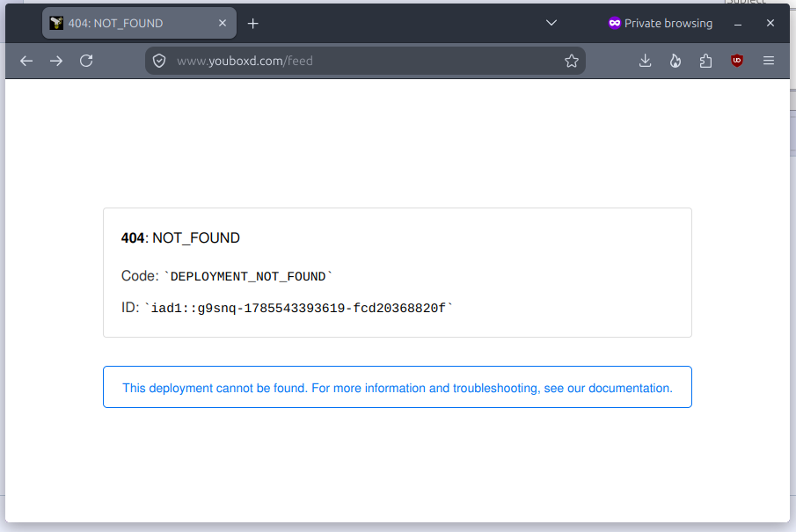
Task: Close the 404: NOT_FOUND tab
Action: pos(223,24)
